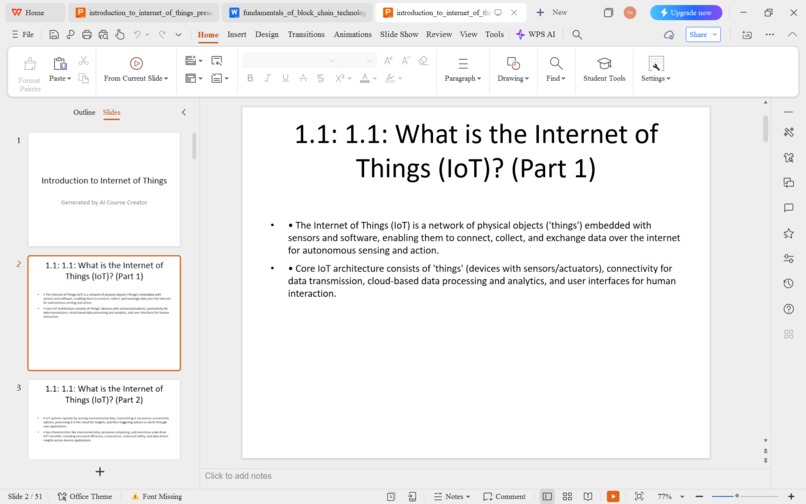Open Find dropdown
This screenshot has width=806, height=504.
556,69
